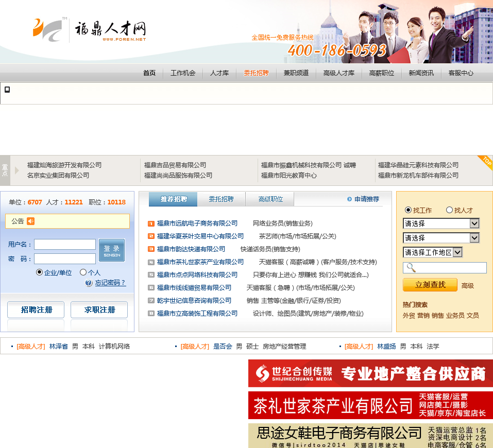Viewport: 493px width, 448px height.
Task: Click the 申请推荐 link
Action: [x=367, y=199]
